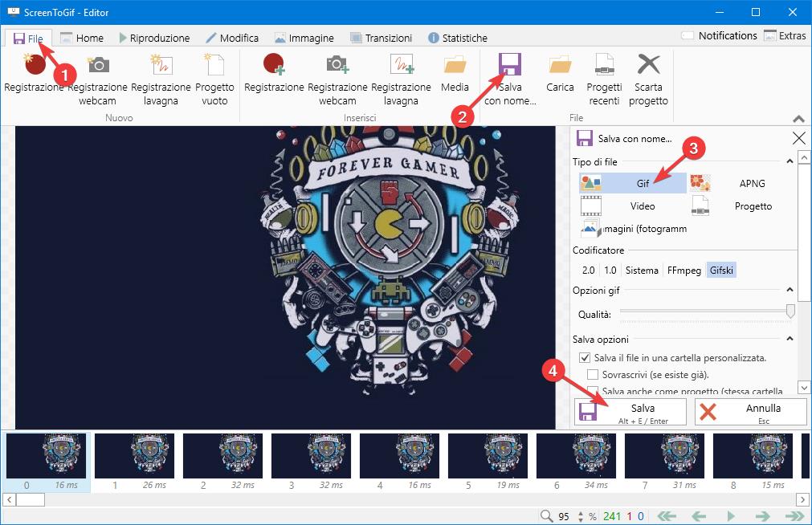Close the Salva con nome panel

(x=799, y=138)
